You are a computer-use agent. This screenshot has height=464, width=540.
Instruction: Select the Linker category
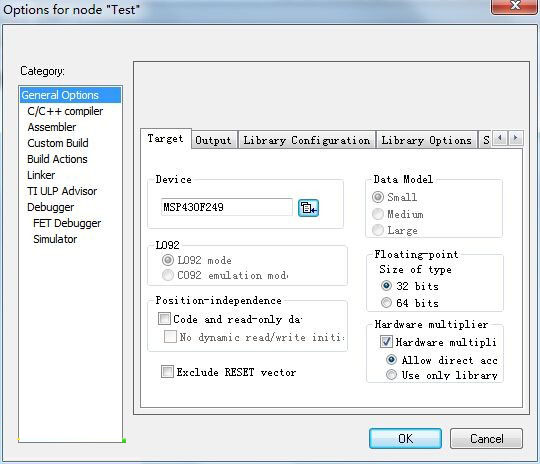[41, 175]
